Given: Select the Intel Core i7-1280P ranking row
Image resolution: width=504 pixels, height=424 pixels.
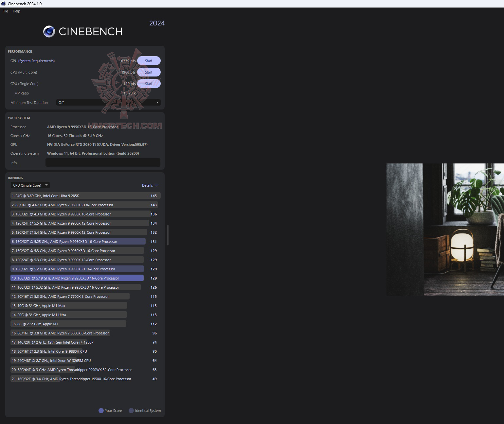Looking at the screenshot, I should [x=85, y=342].
